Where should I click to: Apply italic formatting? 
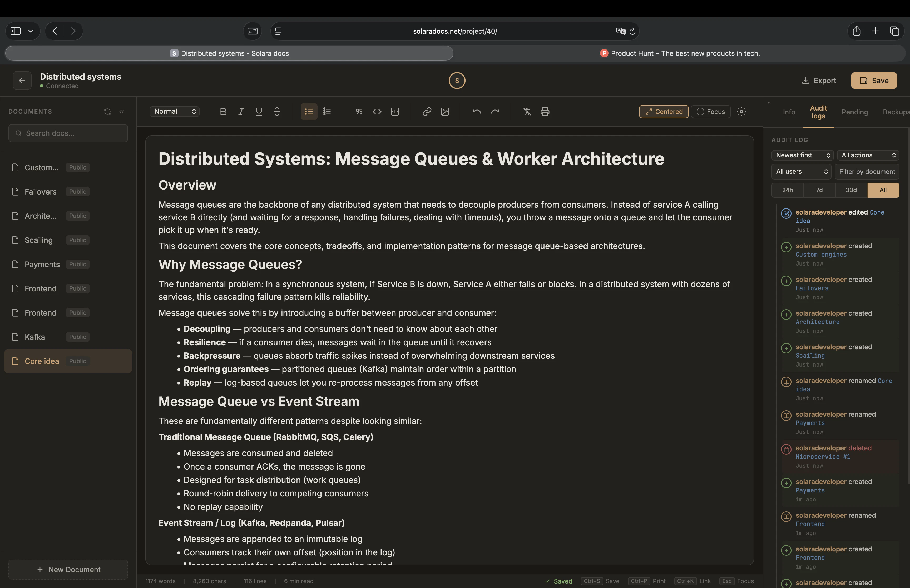tap(241, 112)
